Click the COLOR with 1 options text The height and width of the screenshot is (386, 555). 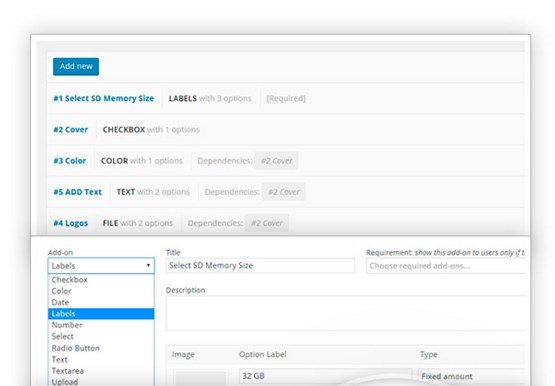[142, 161]
